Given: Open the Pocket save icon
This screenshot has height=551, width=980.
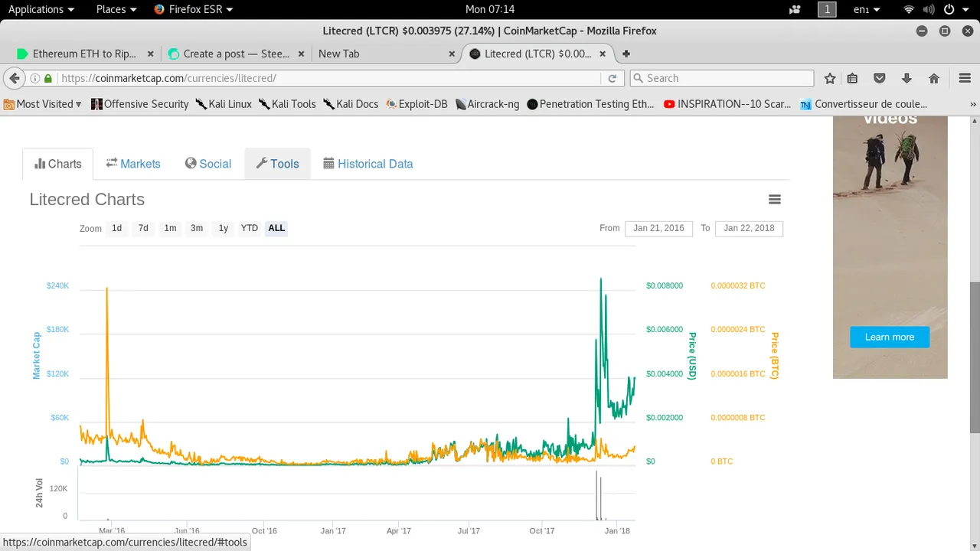Looking at the screenshot, I should click(x=880, y=78).
